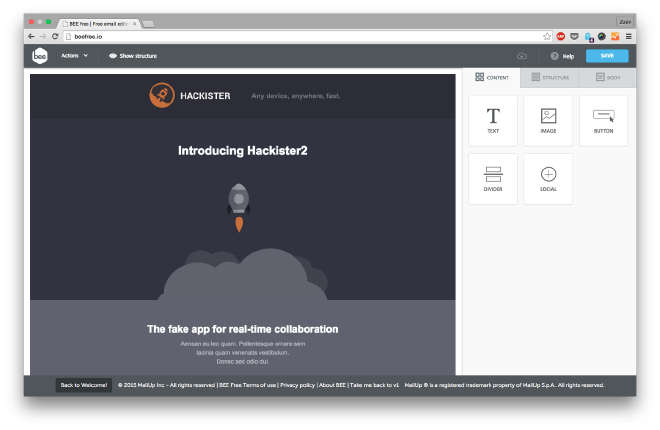
Task: Select the BUTTON content block
Action: (x=603, y=121)
